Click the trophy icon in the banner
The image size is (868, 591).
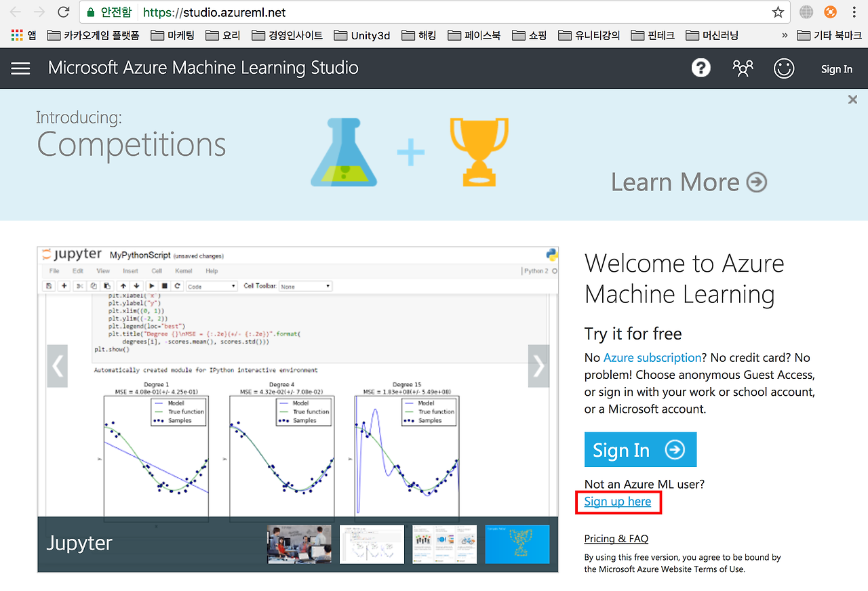[x=479, y=152]
